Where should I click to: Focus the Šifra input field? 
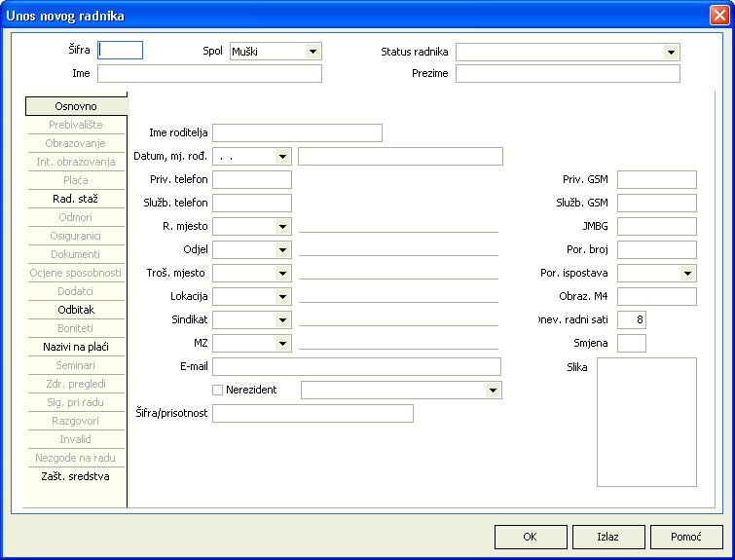tap(121, 51)
